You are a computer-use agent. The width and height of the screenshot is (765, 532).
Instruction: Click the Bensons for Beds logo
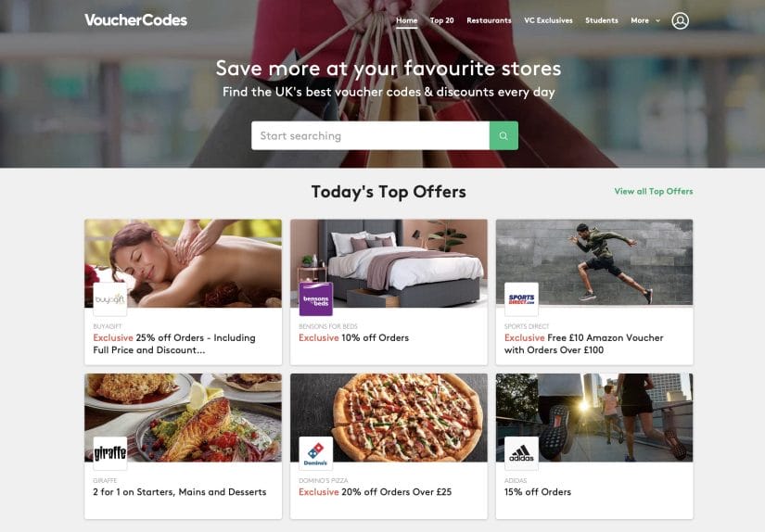click(x=315, y=298)
